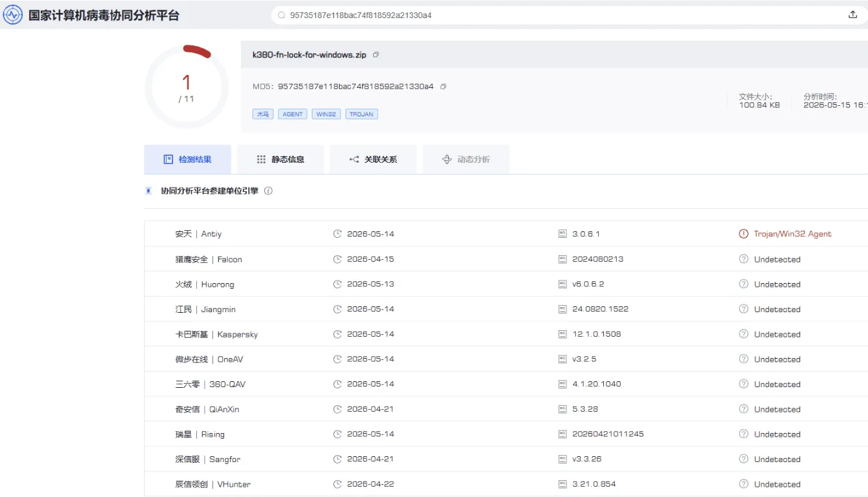Click the engine section icon before 协同分析平台参建单位引擎
The image size is (868, 497).
click(x=149, y=191)
